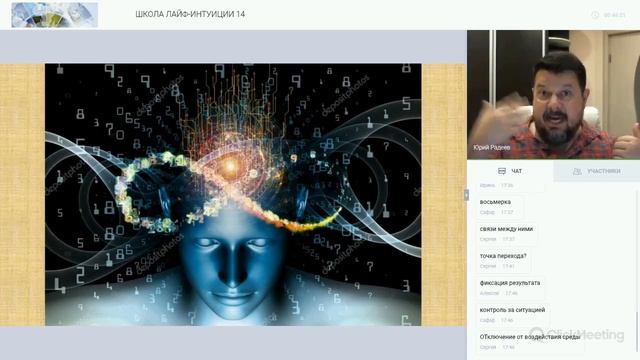
Task: Click the presenter name label 'Юрий Радеев'
Action: (492, 147)
